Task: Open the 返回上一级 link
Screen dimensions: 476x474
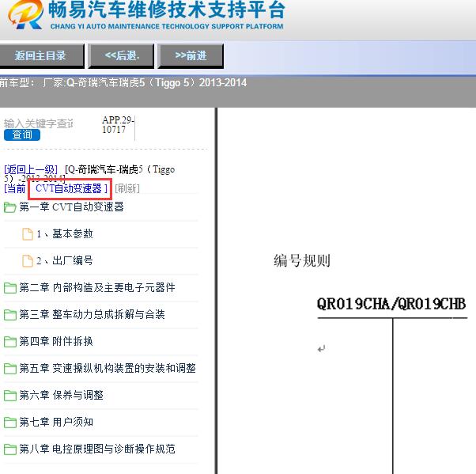Action: [31, 169]
